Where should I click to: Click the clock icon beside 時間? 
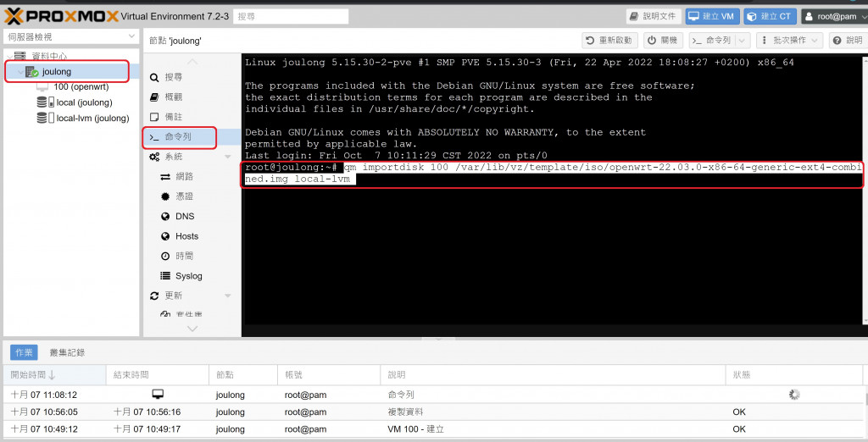click(x=165, y=256)
